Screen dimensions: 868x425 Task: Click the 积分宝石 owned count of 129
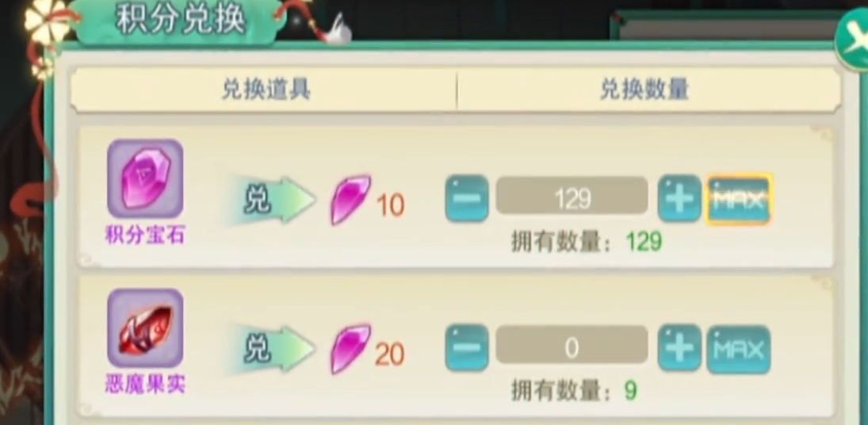(x=644, y=241)
